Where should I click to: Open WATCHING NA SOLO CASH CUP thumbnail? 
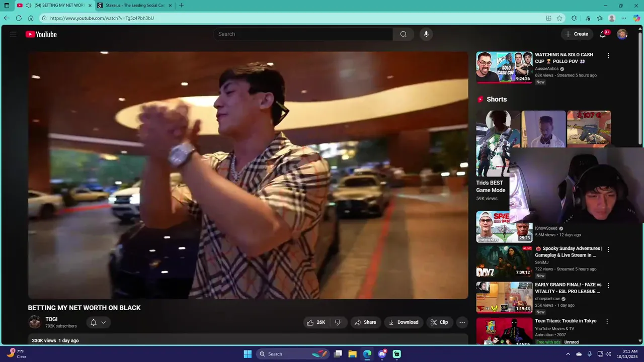click(504, 67)
